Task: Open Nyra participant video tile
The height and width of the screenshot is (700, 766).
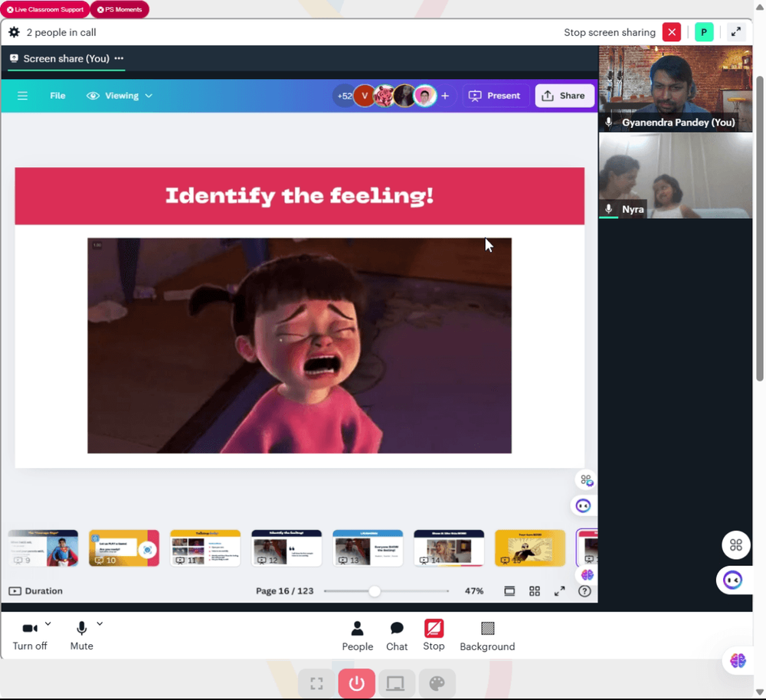Action: [x=676, y=176]
